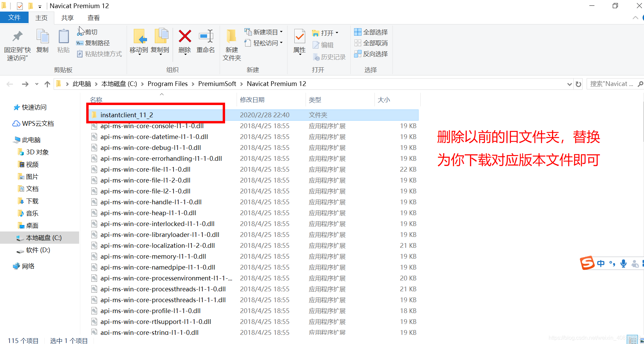This screenshot has height=344, width=644.
Task: Switch to the Share ribbon tab
Action: pos(67,18)
